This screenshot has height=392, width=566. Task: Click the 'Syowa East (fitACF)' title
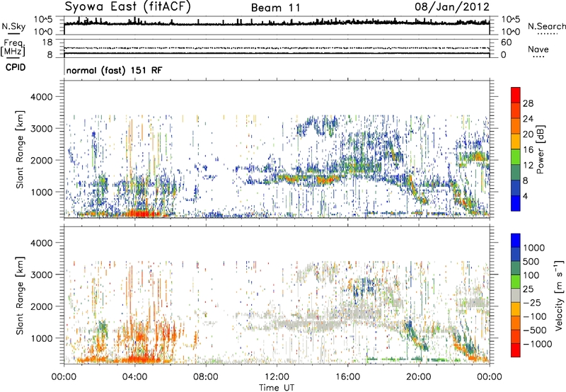128,6
